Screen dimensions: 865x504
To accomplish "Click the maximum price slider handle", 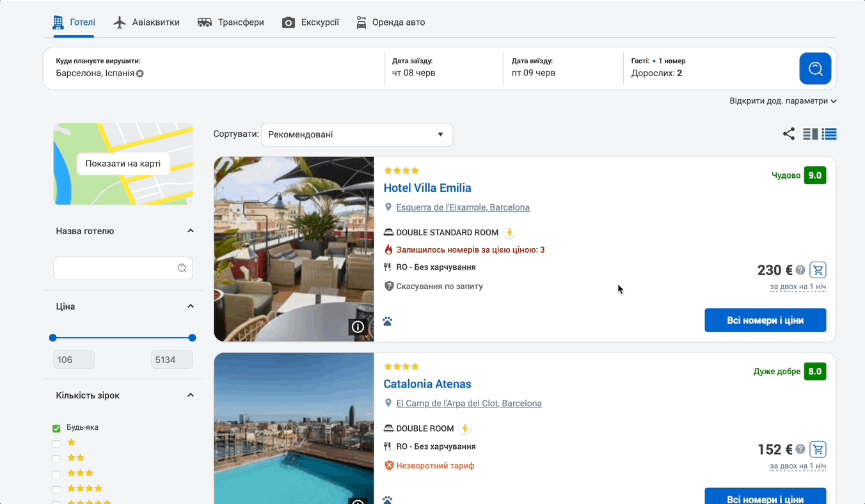I will click(192, 338).
